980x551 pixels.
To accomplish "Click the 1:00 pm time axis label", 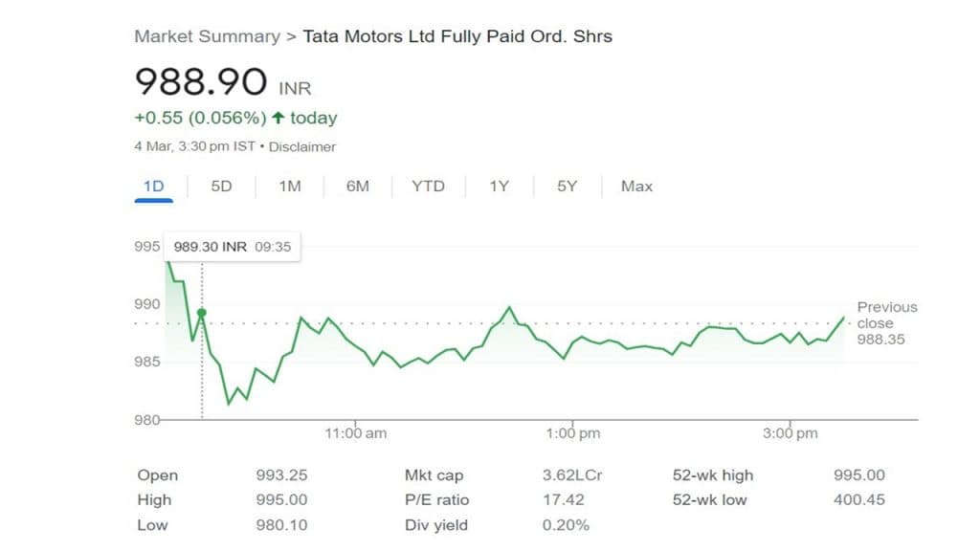I will point(573,433).
